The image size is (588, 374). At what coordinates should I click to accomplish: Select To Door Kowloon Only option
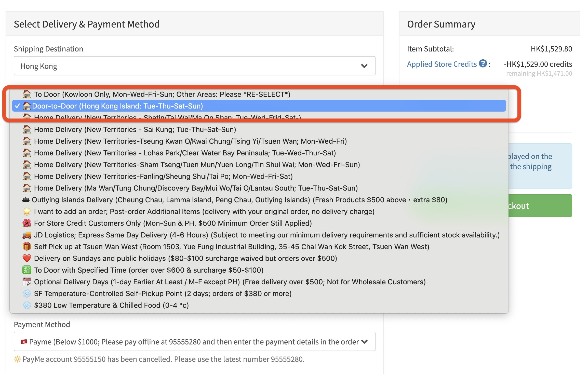[162, 94]
